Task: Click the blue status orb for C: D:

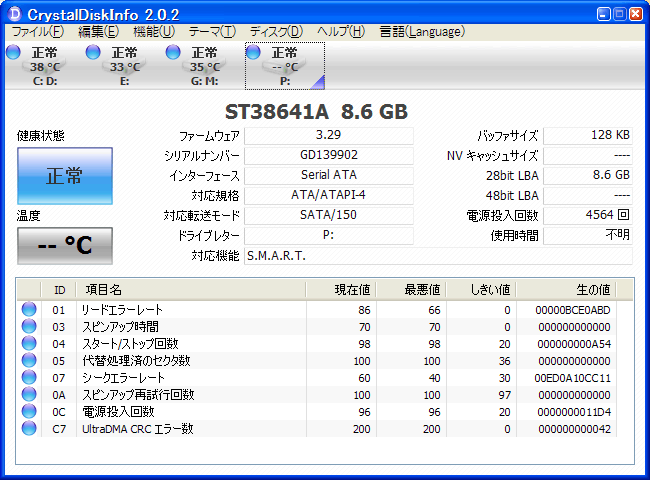Action: (13, 52)
